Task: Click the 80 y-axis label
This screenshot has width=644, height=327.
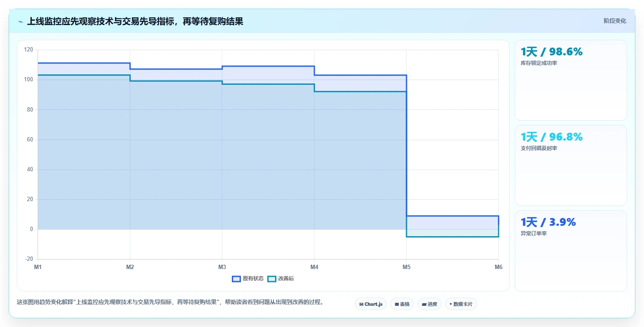Action: [30, 110]
